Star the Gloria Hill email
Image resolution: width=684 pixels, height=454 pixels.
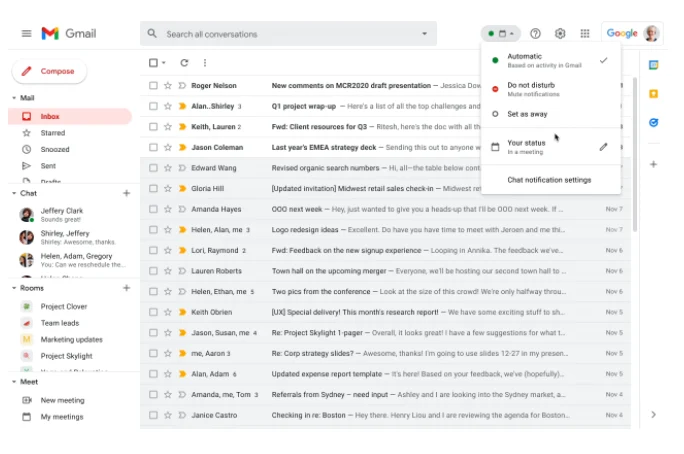click(168, 188)
